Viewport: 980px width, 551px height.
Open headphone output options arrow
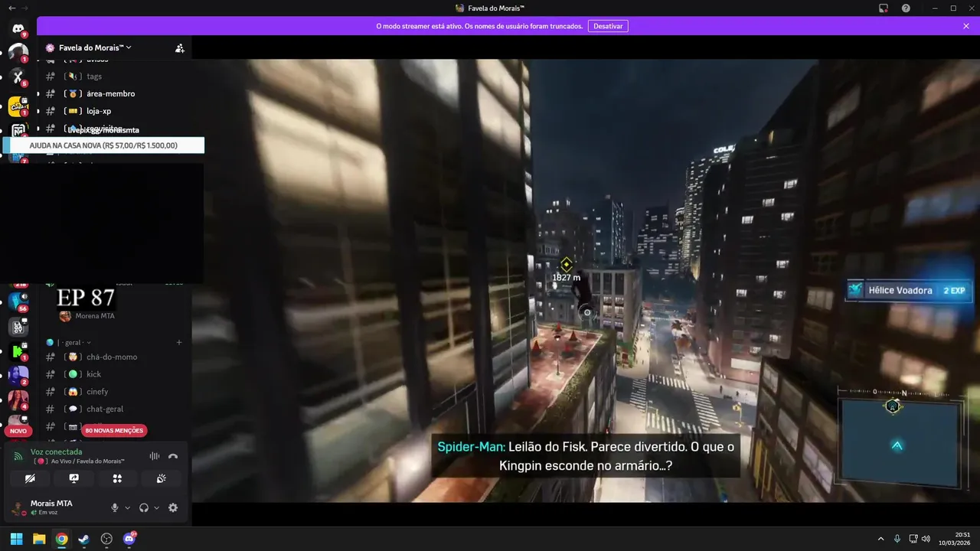point(157,507)
